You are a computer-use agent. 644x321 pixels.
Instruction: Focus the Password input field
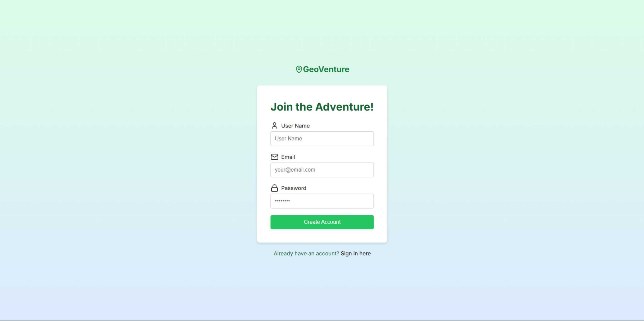[x=322, y=201]
